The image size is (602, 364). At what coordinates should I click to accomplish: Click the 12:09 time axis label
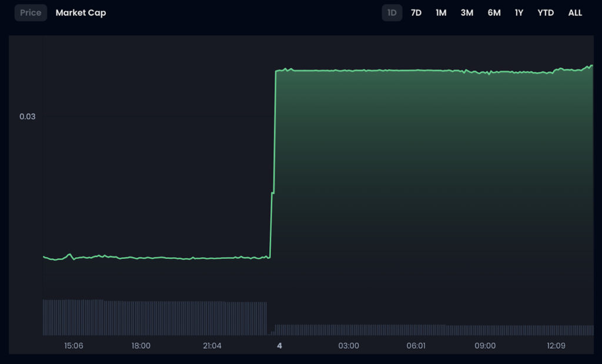tap(556, 346)
